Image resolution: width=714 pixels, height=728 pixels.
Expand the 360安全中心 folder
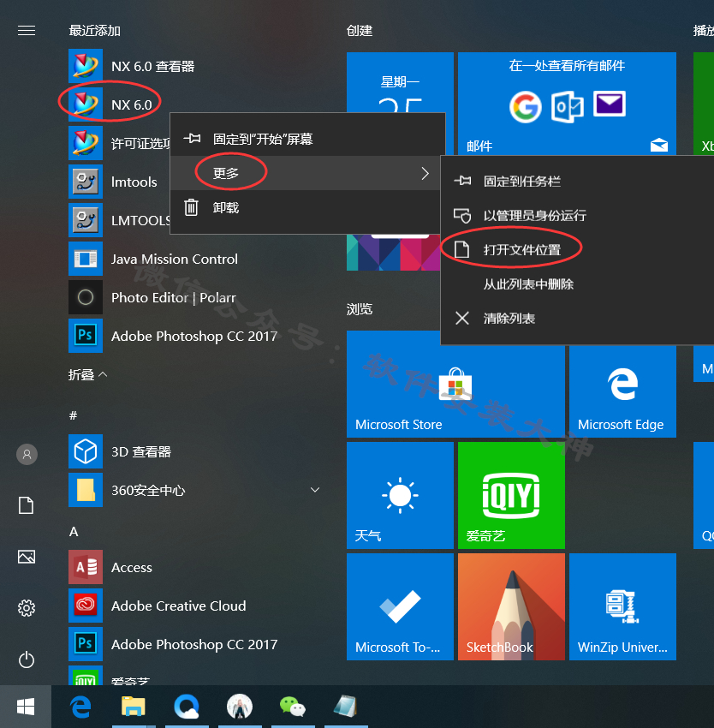(315, 490)
